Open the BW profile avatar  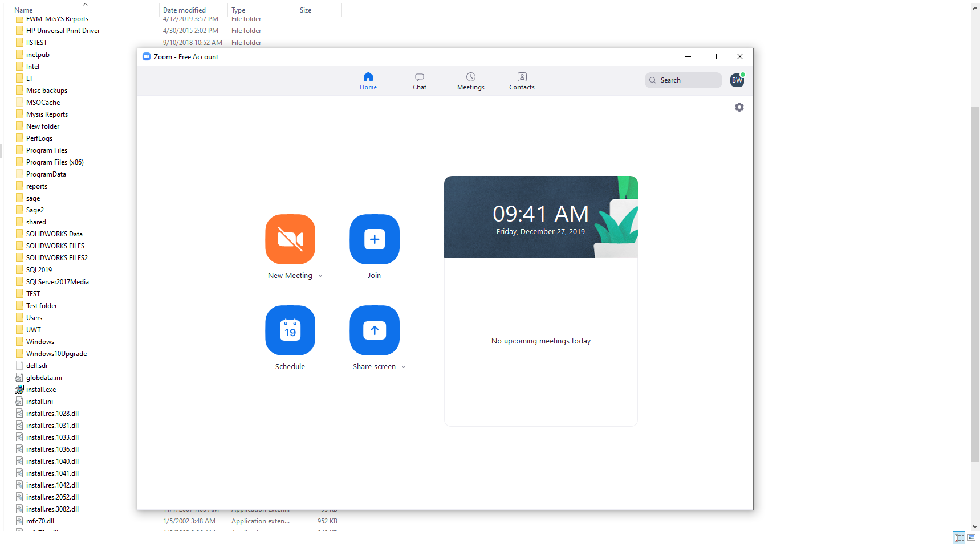(x=737, y=80)
